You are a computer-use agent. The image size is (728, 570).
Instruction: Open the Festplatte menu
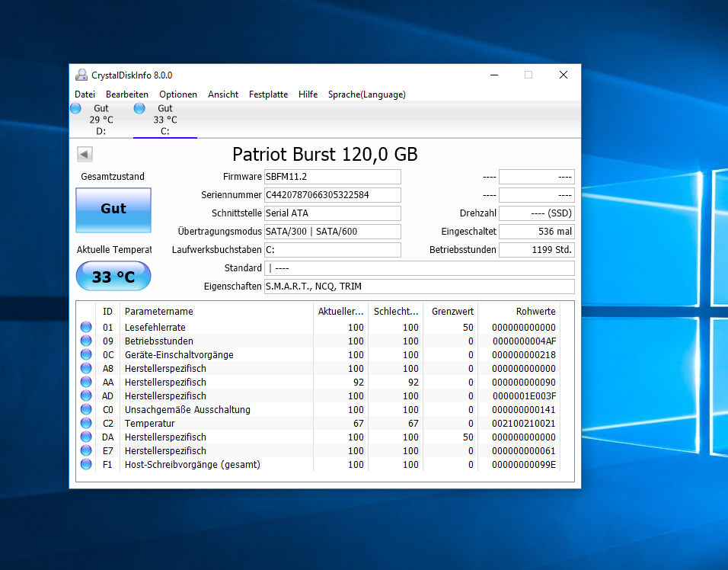coord(268,94)
